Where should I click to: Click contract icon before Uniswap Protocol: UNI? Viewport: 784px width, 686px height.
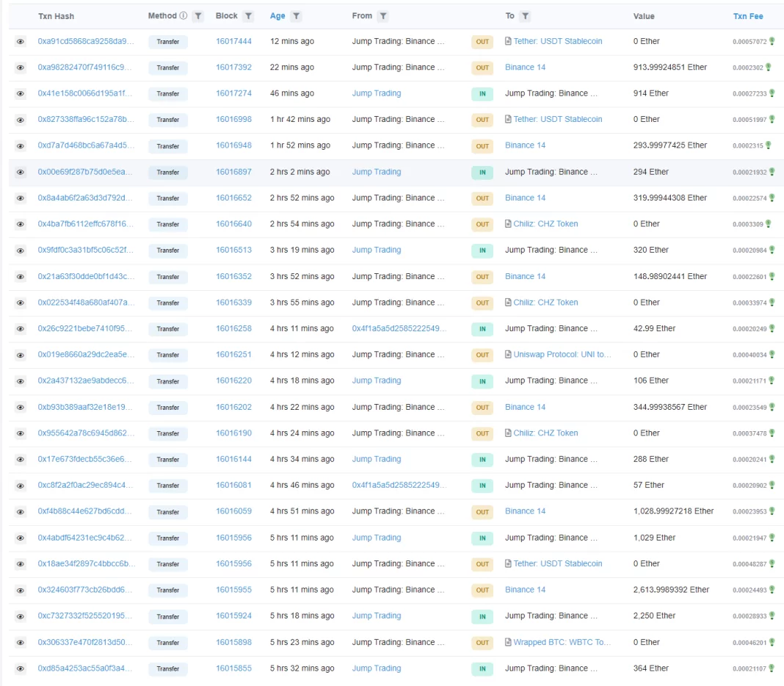tap(508, 355)
